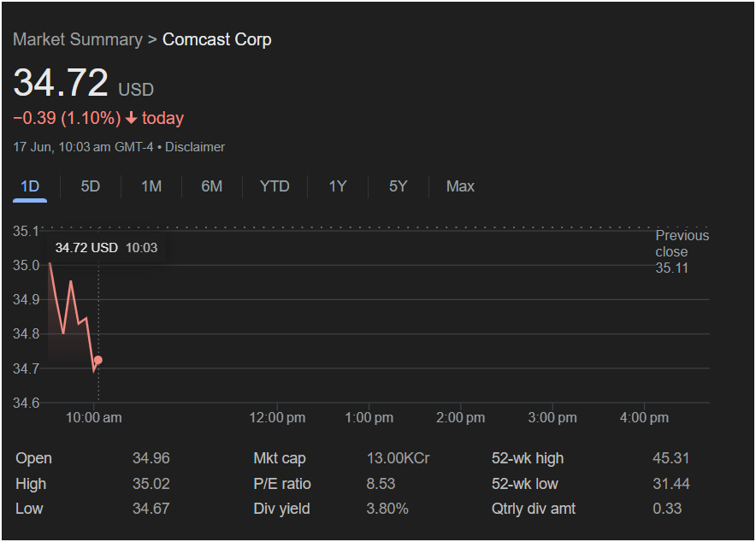Select the 6M range tab
756x542 pixels.
[211, 186]
